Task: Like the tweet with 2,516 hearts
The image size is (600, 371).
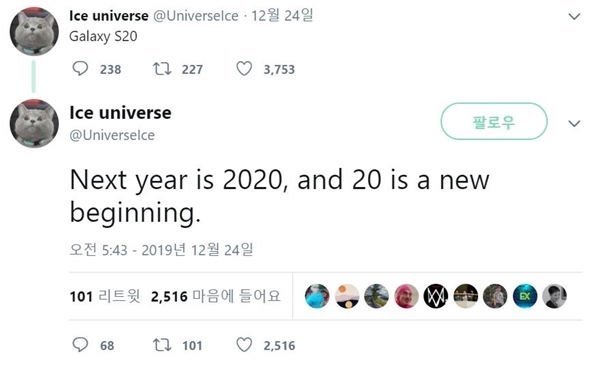Action: point(244,345)
